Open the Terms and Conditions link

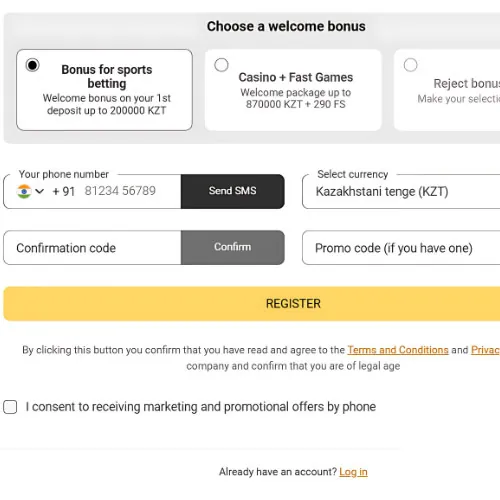pos(398,350)
